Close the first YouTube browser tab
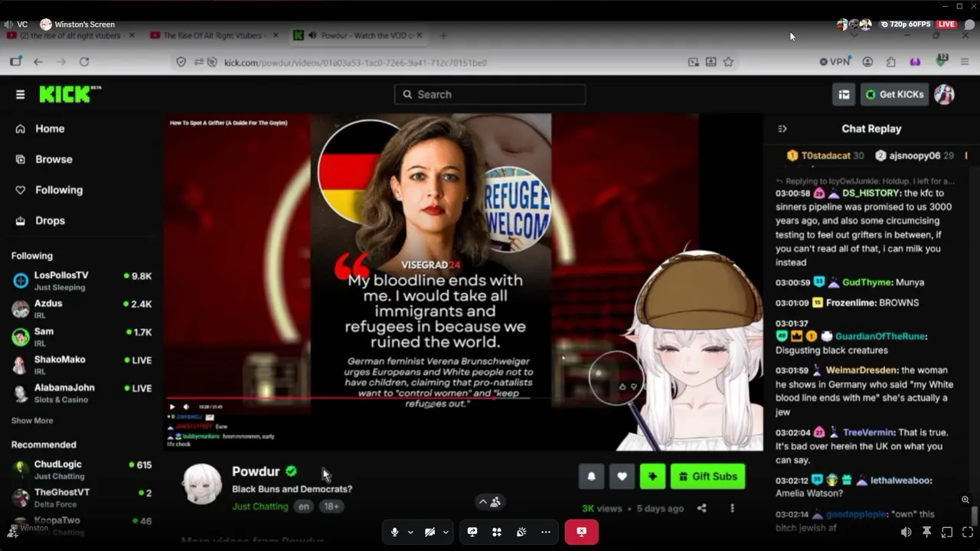Image resolution: width=980 pixels, height=551 pixels. 132,35
